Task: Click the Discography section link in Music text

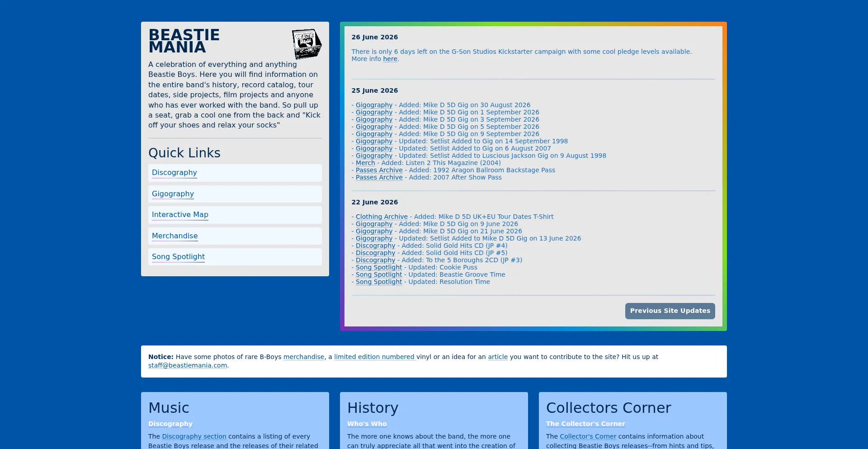Action: click(x=194, y=437)
